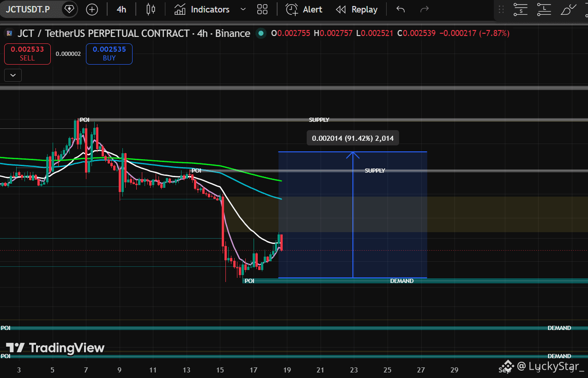Screen dimensions: 588x378
Task: Click date label 27 on time axis
Action: (421, 370)
